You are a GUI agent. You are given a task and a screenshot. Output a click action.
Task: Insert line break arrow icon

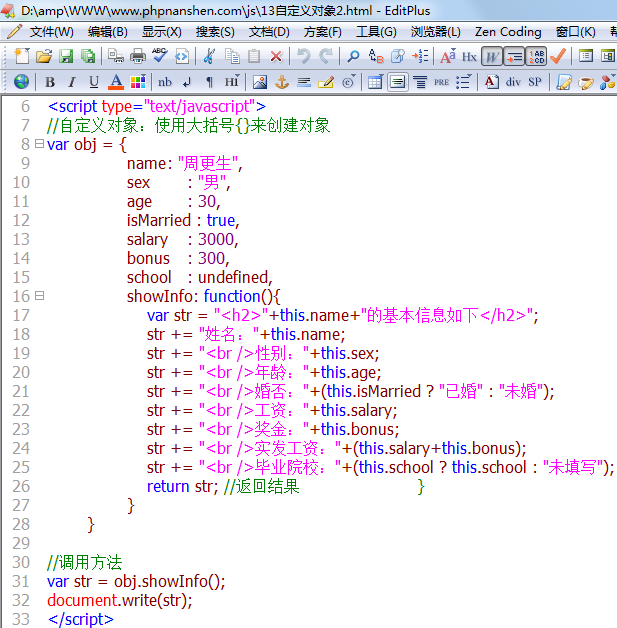coord(187,83)
